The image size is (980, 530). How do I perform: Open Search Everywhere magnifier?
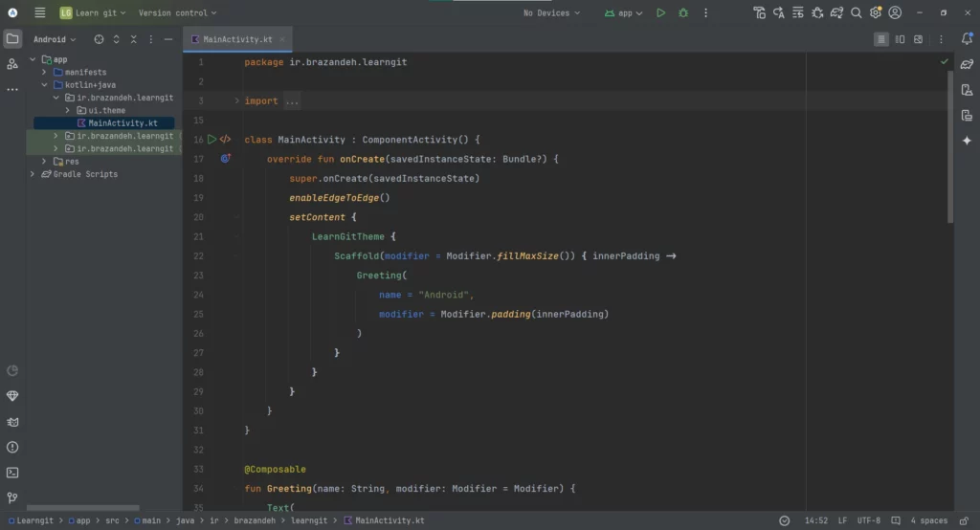857,12
